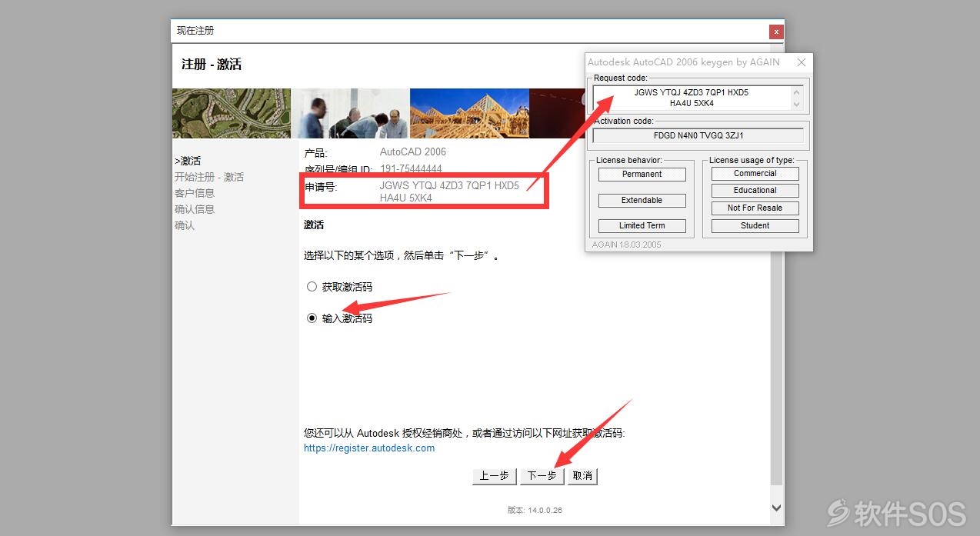Click the registration window scrollbar down arrow
This screenshot has height=536, width=980.
[x=776, y=508]
